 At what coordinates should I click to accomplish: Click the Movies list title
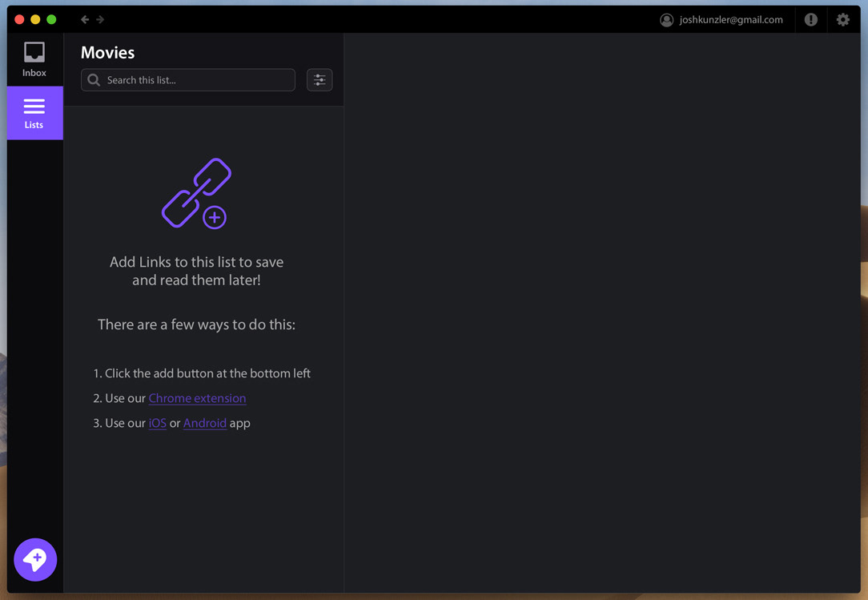[107, 52]
